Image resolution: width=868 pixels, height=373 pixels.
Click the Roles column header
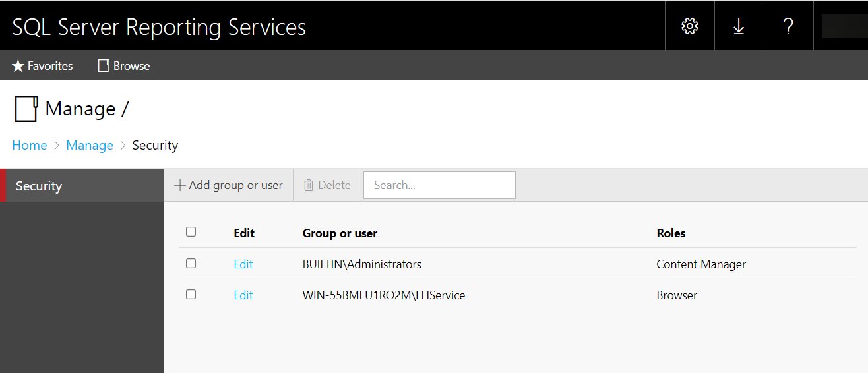pos(671,233)
